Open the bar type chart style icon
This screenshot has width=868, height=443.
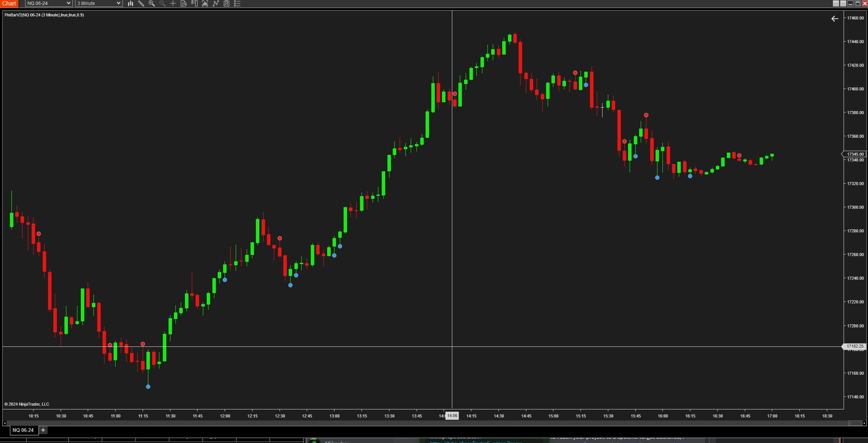pyautogui.click(x=131, y=3)
